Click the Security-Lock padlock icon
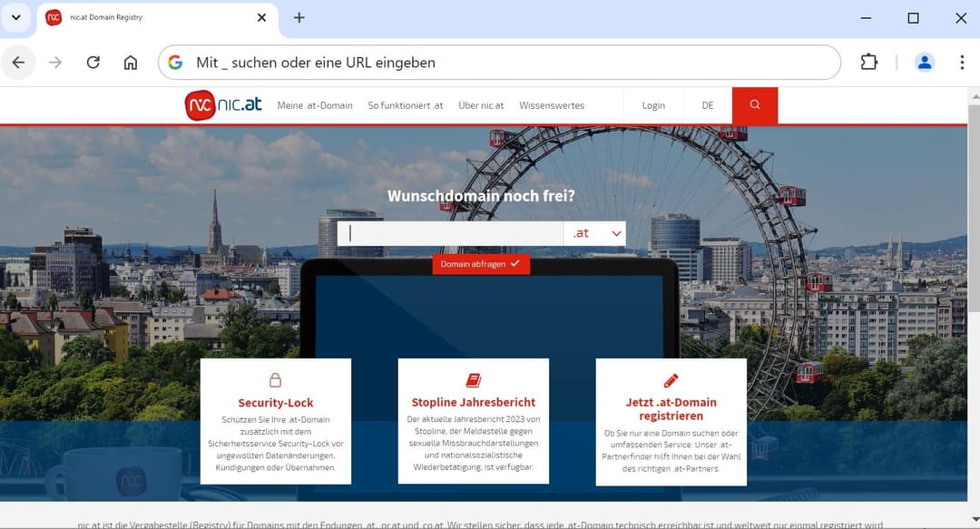The height and width of the screenshot is (529, 980). point(276,380)
